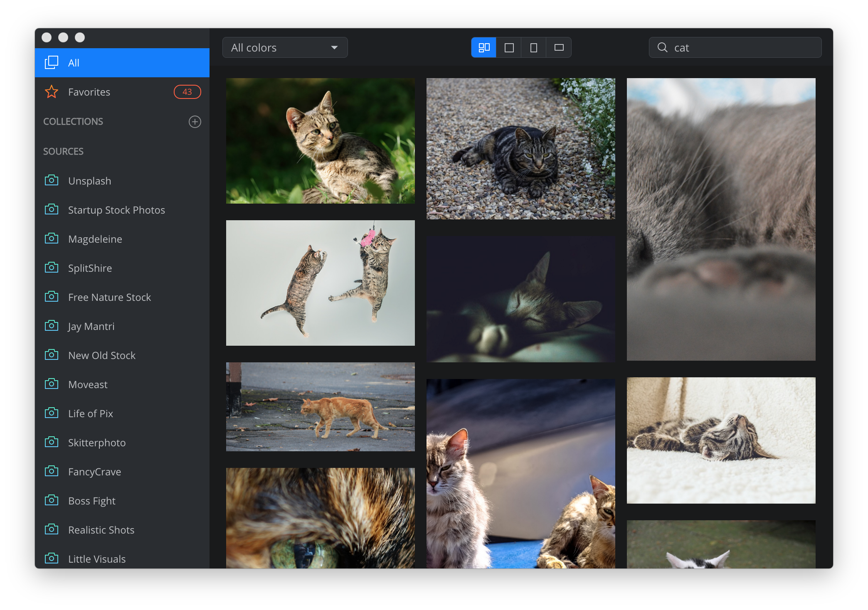Click the 43 favorites count badge
The image size is (868, 610).
pyautogui.click(x=187, y=92)
